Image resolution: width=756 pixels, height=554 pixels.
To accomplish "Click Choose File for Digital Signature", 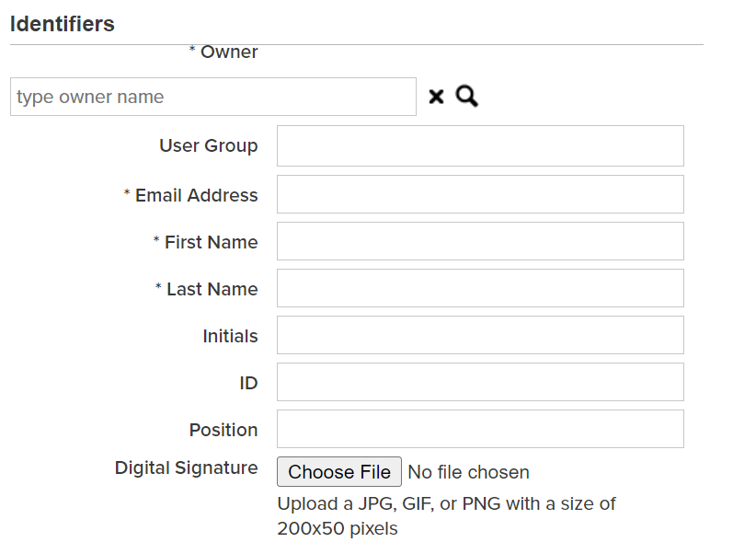I will (x=339, y=471).
